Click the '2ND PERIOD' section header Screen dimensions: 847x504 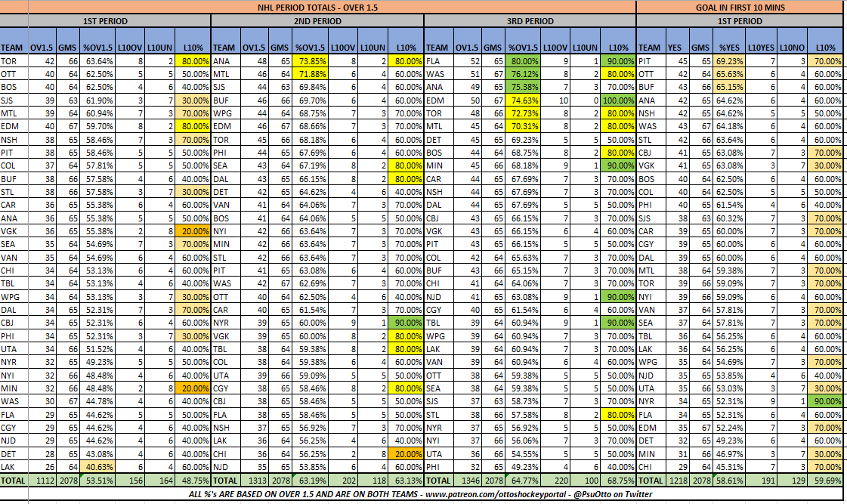(317, 21)
